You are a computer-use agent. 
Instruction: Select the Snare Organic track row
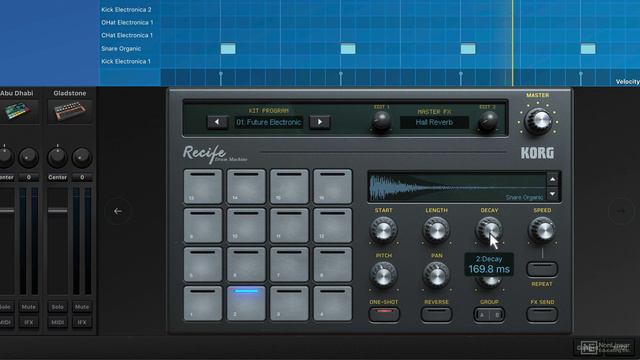[x=121, y=49]
